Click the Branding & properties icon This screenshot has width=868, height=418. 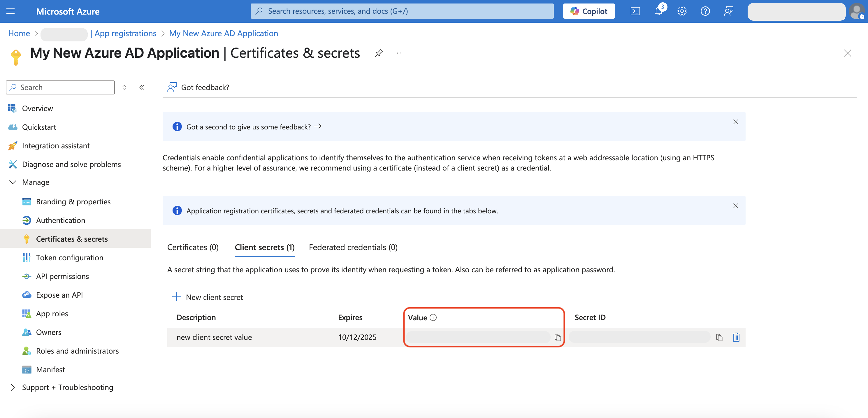tap(27, 202)
